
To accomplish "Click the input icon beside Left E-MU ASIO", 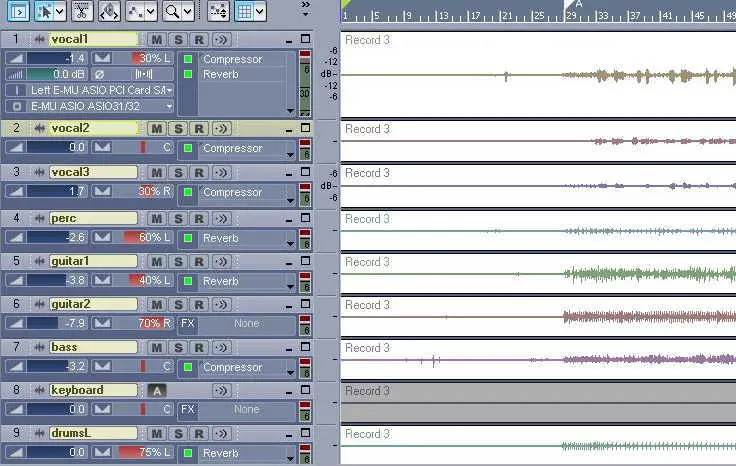I will (17, 90).
